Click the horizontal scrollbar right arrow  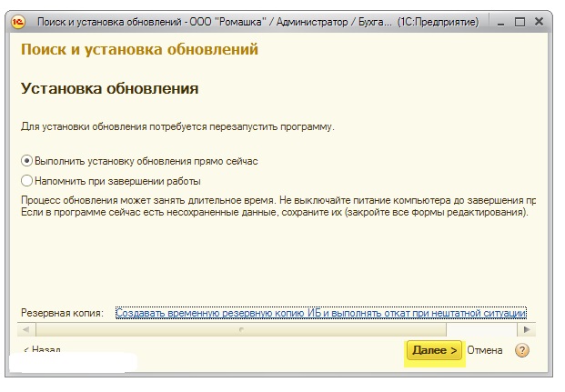pyautogui.click(x=527, y=329)
